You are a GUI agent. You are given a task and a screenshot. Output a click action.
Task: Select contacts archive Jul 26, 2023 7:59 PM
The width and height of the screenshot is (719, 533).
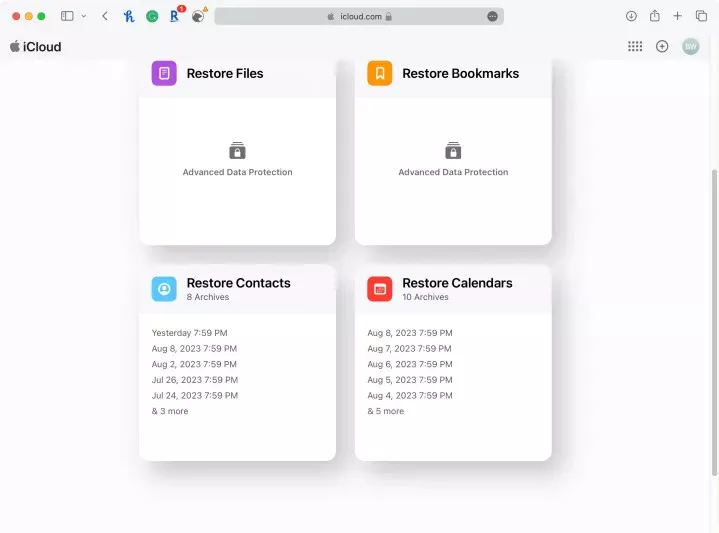tap(195, 380)
